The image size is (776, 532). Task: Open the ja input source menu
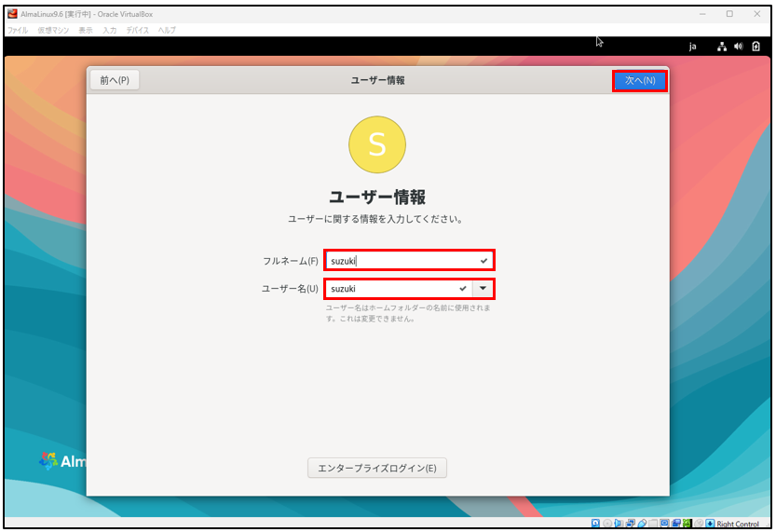(x=692, y=46)
